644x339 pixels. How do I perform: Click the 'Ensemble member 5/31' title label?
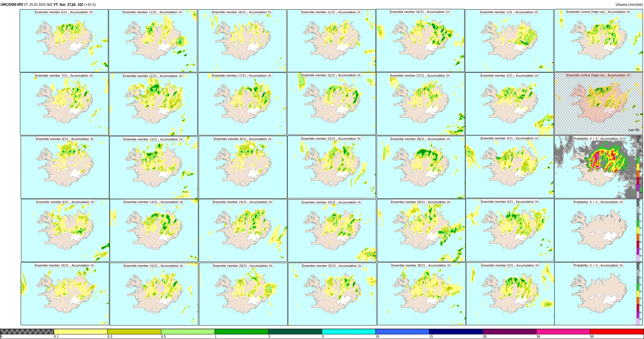(510, 265)
